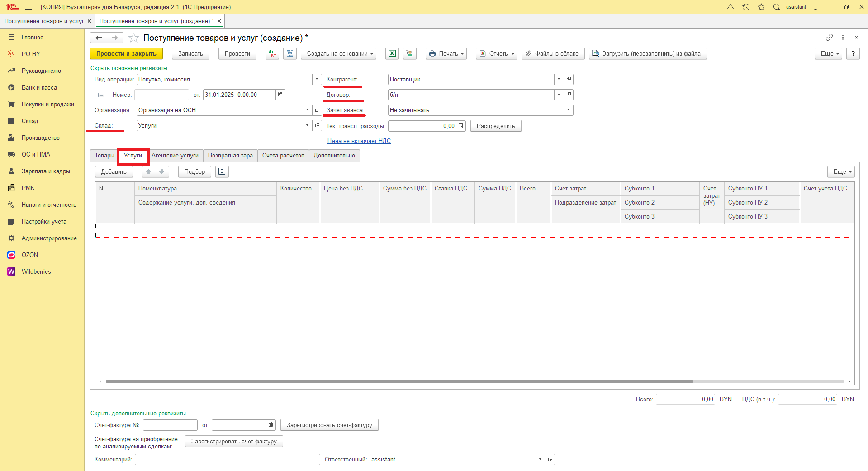Open the document structure icon next to Дт/Кт
The width and height of the screenshot is (868, 471).
pos(290,53)
